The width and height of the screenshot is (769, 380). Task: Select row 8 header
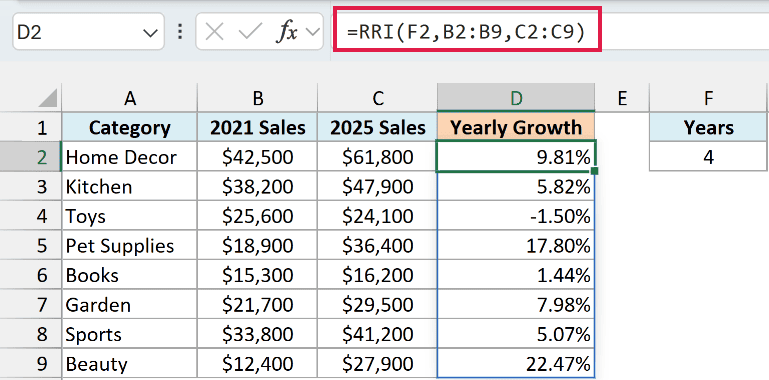(31, 334)
